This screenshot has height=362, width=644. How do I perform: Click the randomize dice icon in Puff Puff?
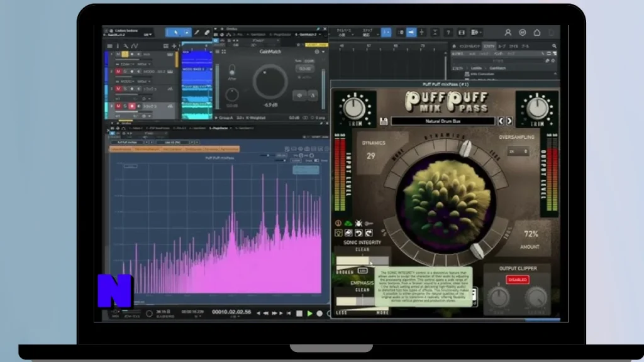point(348,233)
